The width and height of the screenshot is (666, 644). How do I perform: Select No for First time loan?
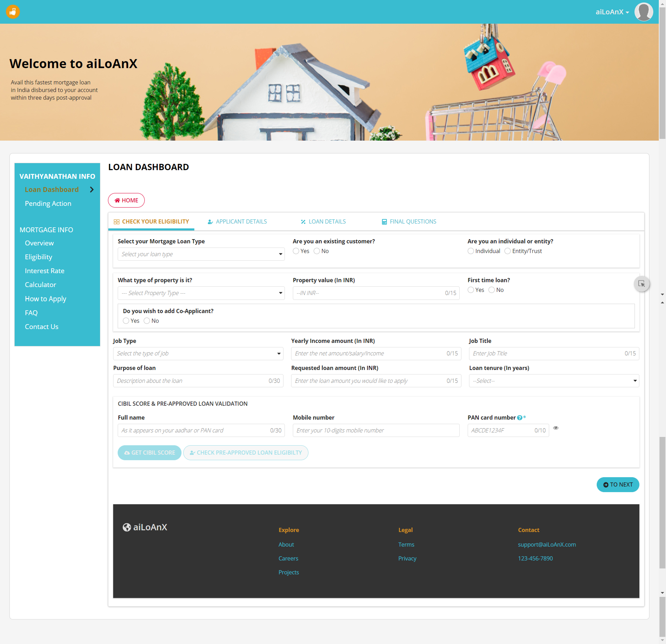pyautogui.click(x=491, y=290)
